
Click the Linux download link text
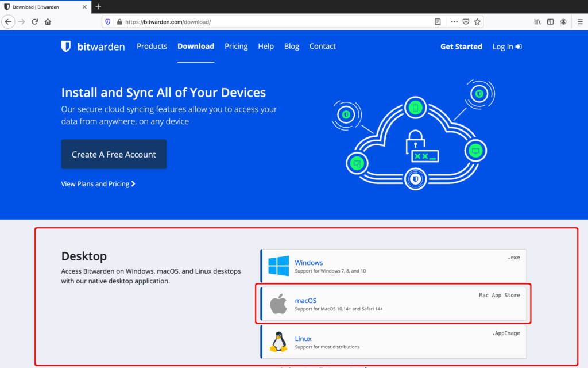tap(303, 339)
